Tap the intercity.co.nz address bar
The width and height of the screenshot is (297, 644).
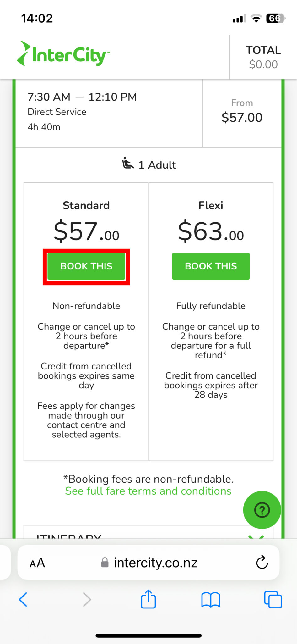point(155,563)
